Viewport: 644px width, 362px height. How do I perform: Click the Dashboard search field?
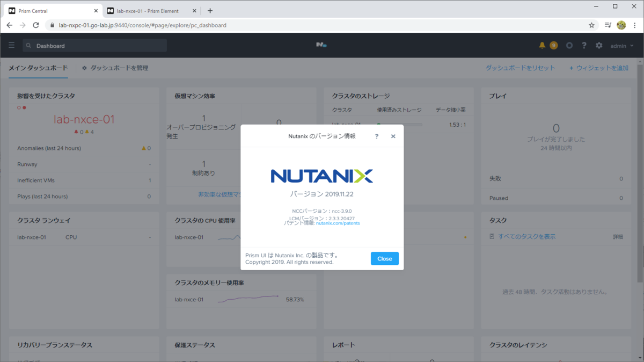pyautogui.click(x=94, y=46)
